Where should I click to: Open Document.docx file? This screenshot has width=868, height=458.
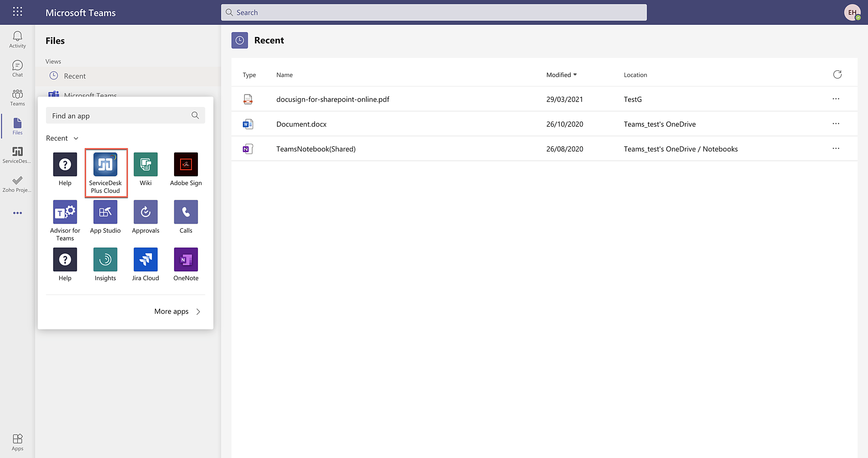click(x=301, y=124)
